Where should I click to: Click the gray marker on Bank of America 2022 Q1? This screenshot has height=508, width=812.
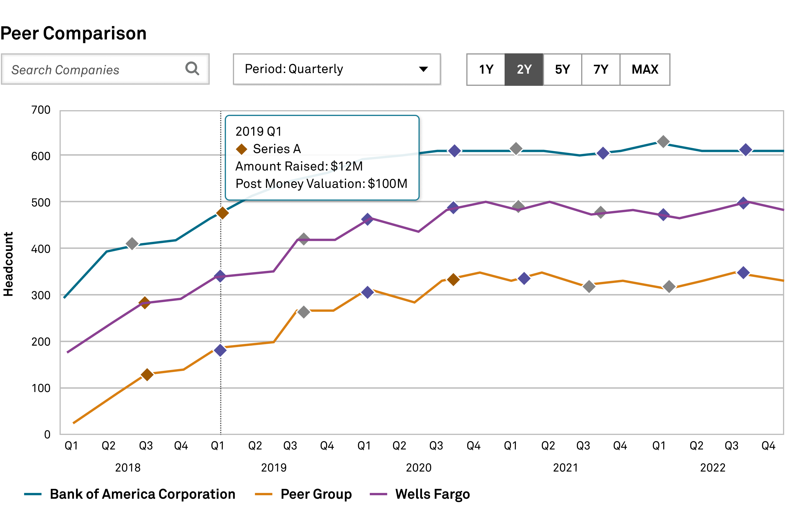(663, 142)
